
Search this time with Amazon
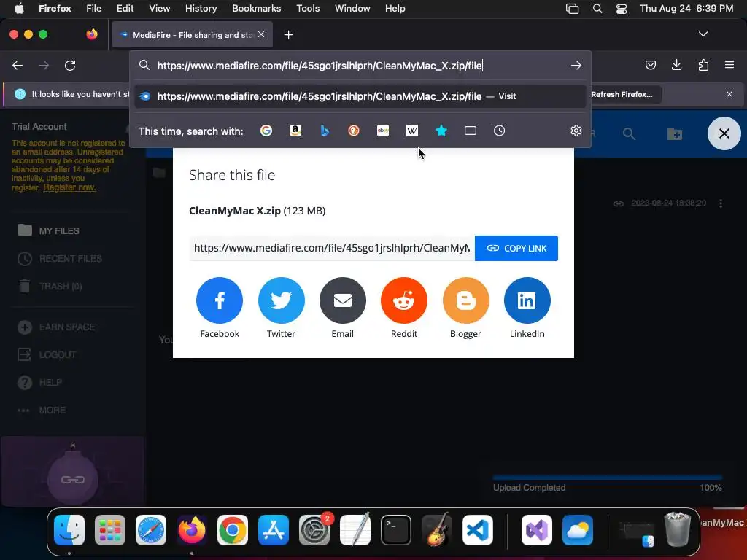295,131
